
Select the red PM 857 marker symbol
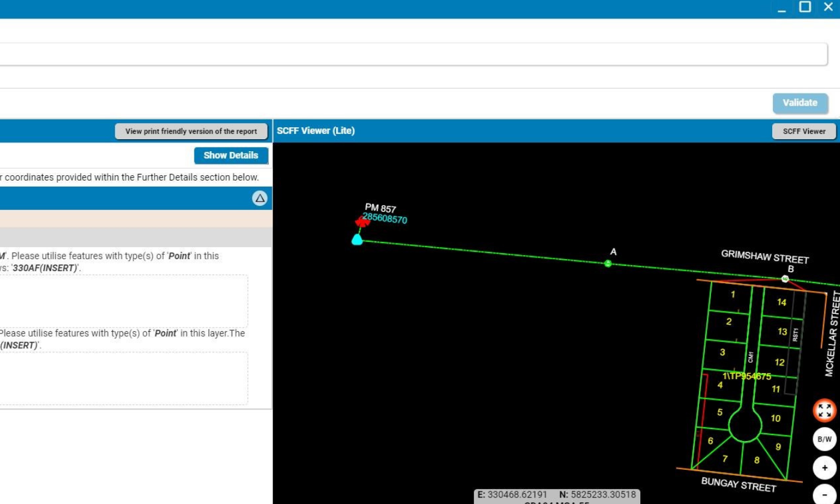click(361, 223)
